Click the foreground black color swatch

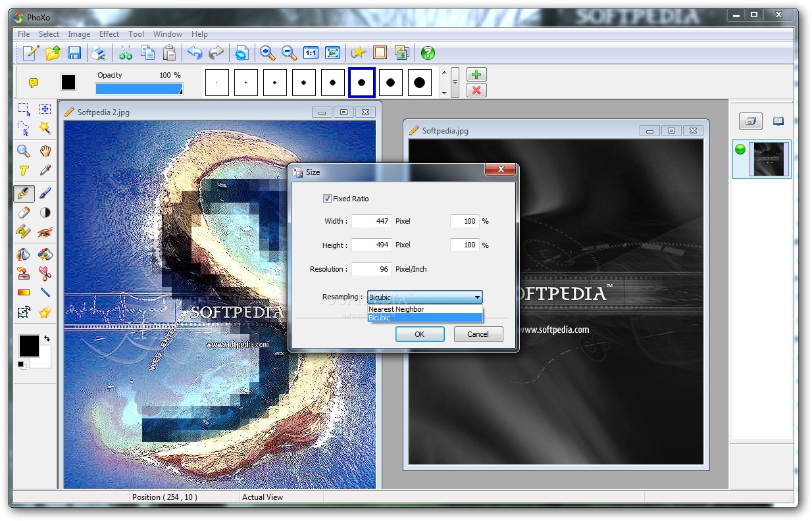click(29, 346)
